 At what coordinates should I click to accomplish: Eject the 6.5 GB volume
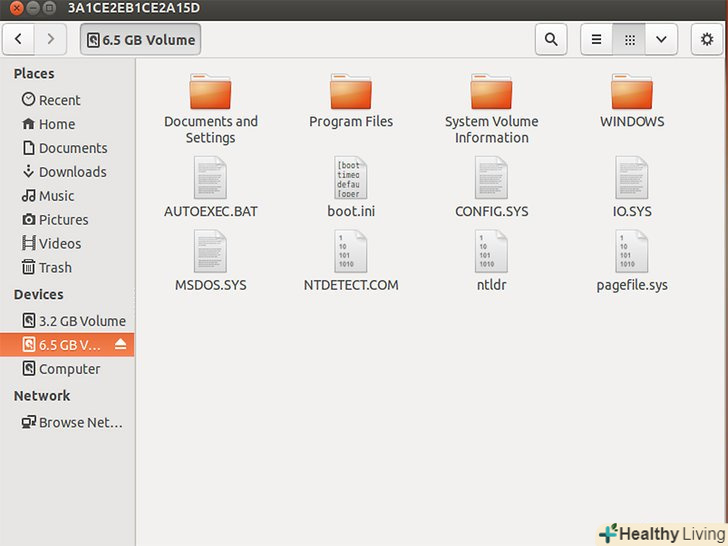click(121, 344)
